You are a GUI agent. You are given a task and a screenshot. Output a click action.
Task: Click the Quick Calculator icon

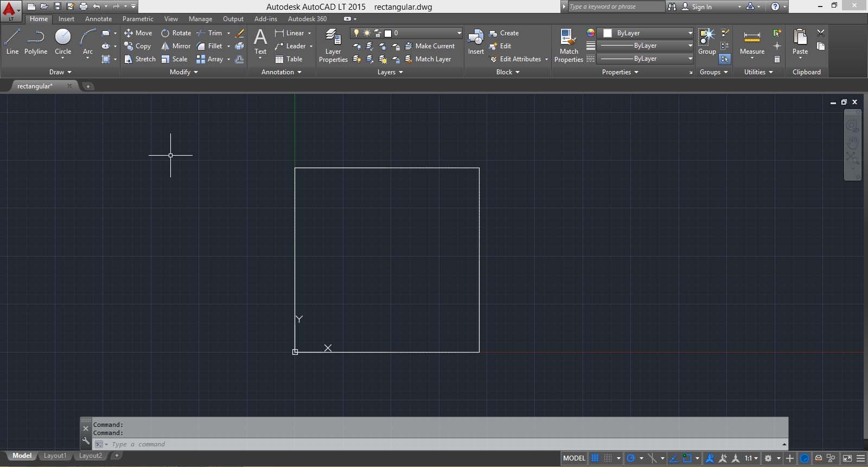(777, 59)
